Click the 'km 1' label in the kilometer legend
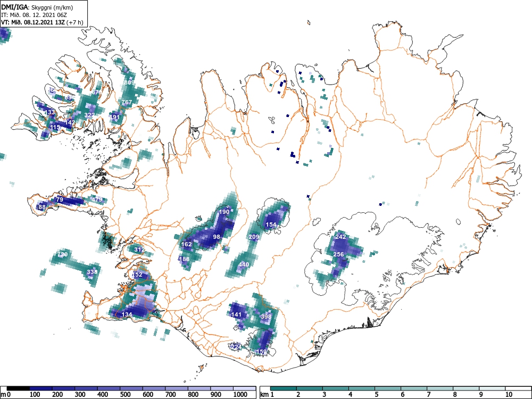The image size is (532, 399). [x=268, y=394]
